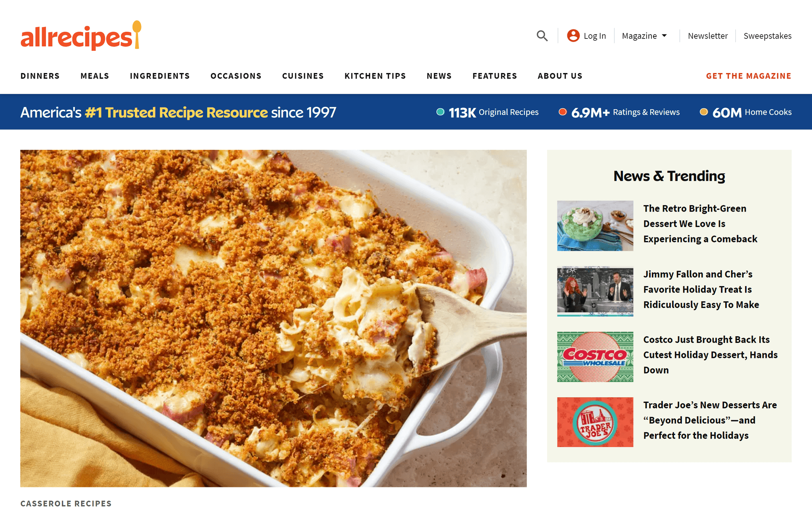Expand the Magazine dropdown arrow
Screen dimensions: 812x508
(665, 36)
